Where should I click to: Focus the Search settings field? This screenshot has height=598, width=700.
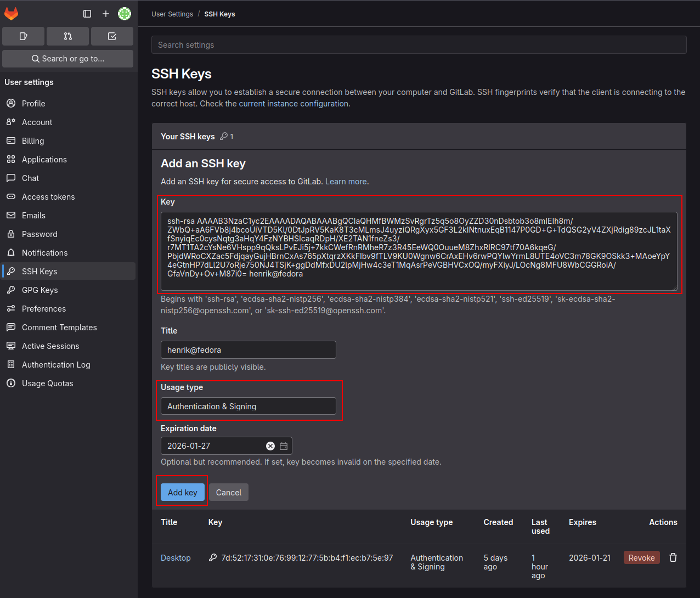pos(419,45)
